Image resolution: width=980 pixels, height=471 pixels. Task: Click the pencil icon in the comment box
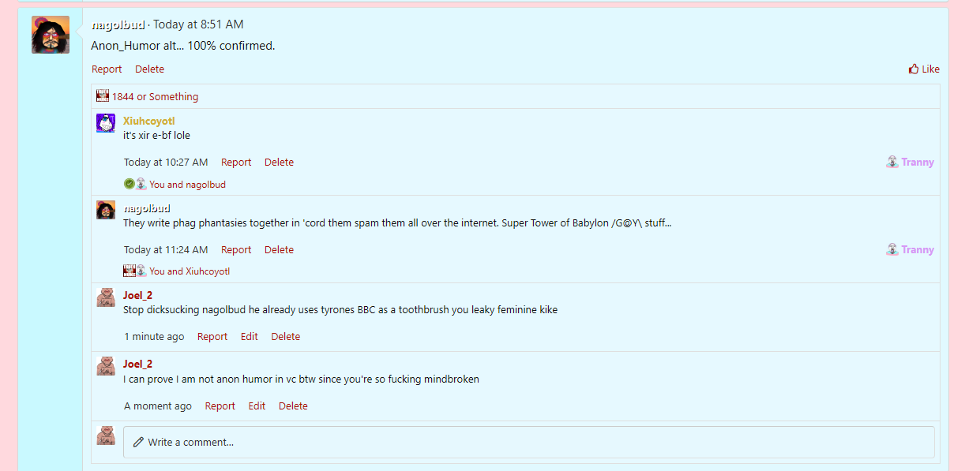(138, 442)
